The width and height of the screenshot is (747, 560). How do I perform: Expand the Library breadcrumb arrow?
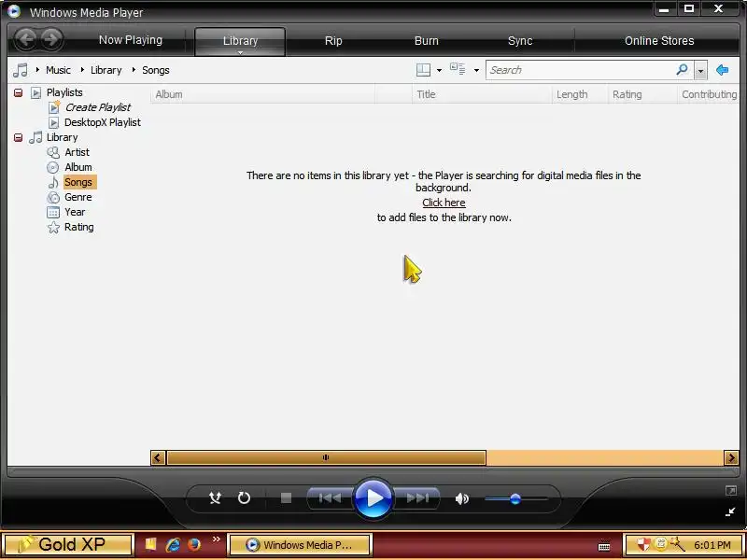tap(82, 70)
